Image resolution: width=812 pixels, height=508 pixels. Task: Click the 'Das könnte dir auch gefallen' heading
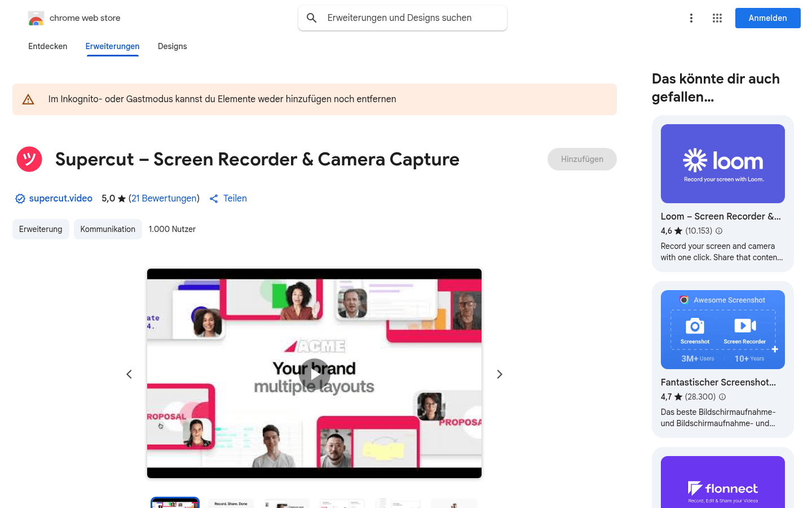pos(716,87)
